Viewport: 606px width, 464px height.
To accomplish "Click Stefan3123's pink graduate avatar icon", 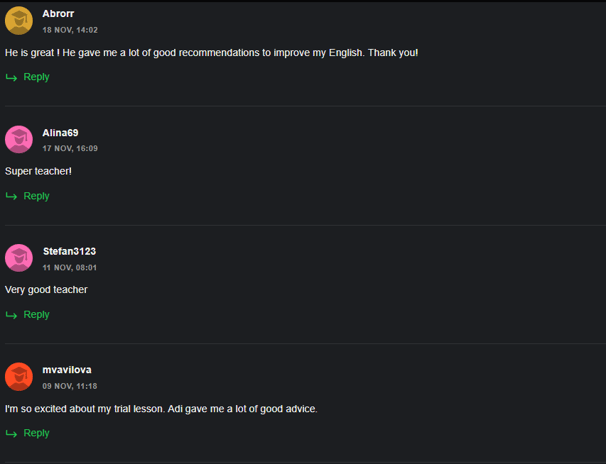I will click(x=19, y=258).
